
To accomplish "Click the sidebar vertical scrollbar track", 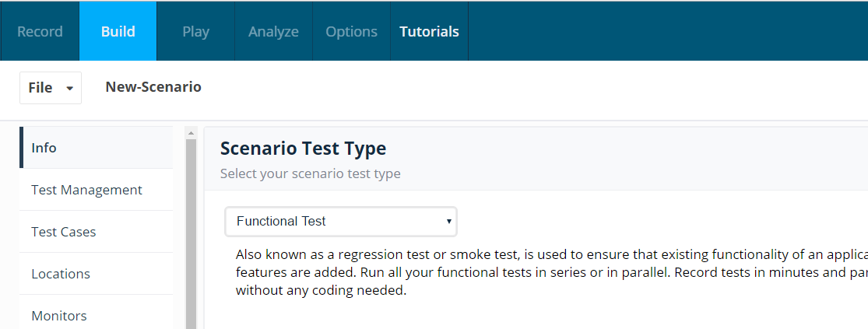I will coord(191,234).
